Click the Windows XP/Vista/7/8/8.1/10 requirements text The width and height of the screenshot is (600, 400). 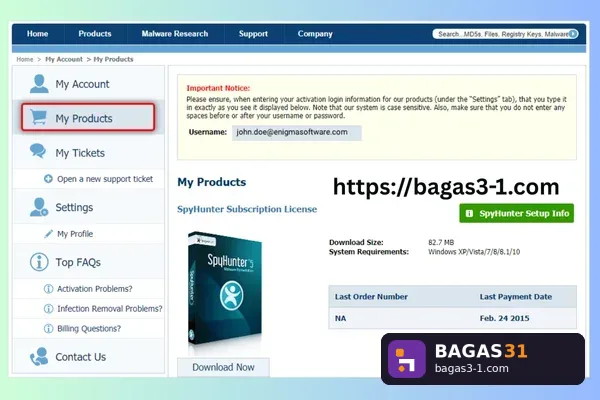click(474, 252)
